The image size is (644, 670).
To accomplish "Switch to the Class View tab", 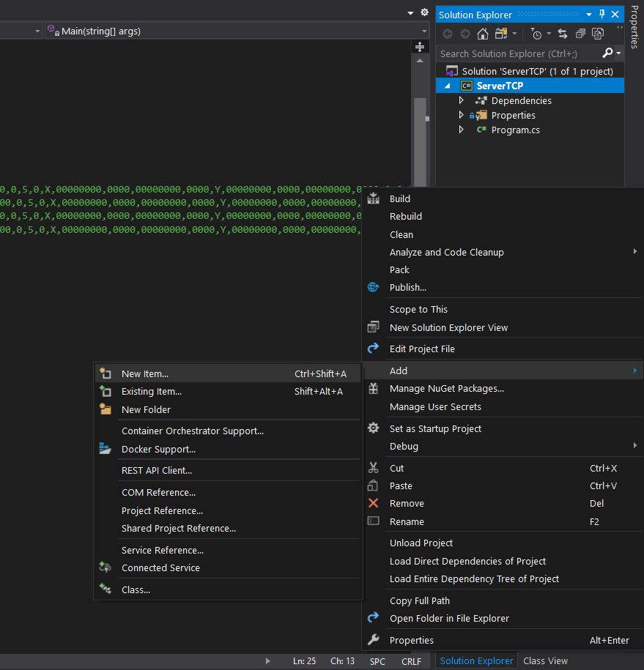I will pos(545,660).
